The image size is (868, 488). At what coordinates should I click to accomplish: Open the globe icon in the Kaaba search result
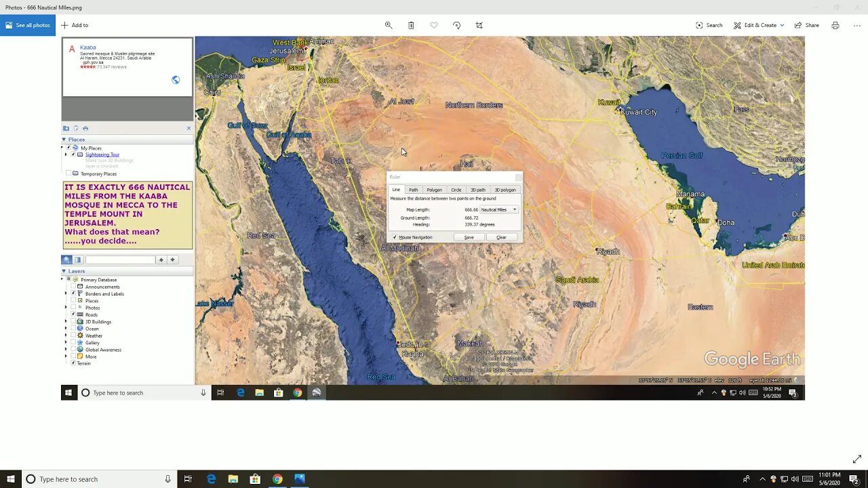pos(176,80)
